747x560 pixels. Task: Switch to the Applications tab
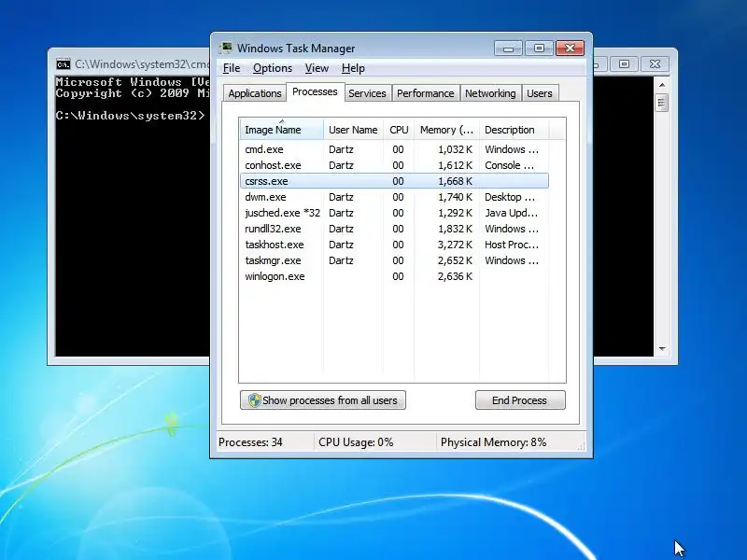click(254, 93)
